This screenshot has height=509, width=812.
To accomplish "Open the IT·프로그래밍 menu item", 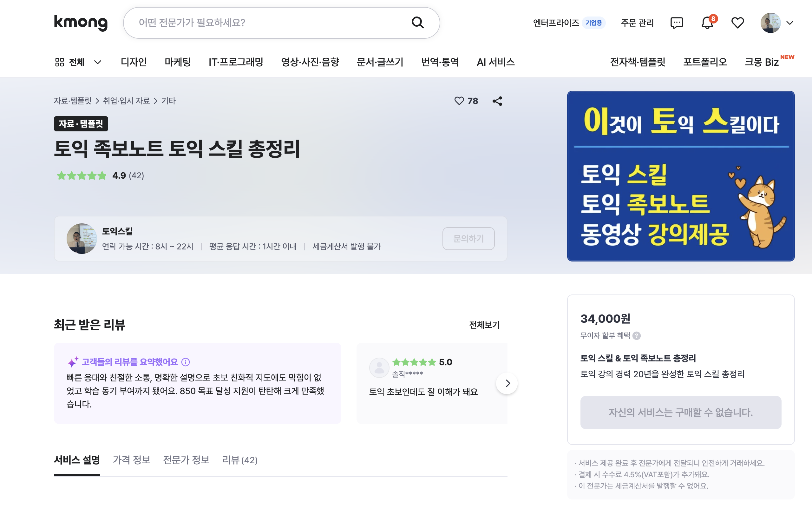I will pyautogui.click(x=236, y=62).
